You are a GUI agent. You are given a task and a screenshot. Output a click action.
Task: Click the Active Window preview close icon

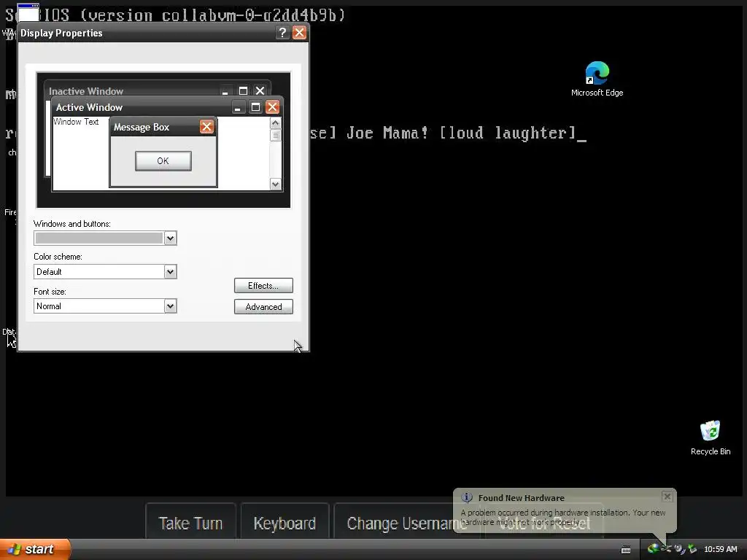tap(272, 107)
